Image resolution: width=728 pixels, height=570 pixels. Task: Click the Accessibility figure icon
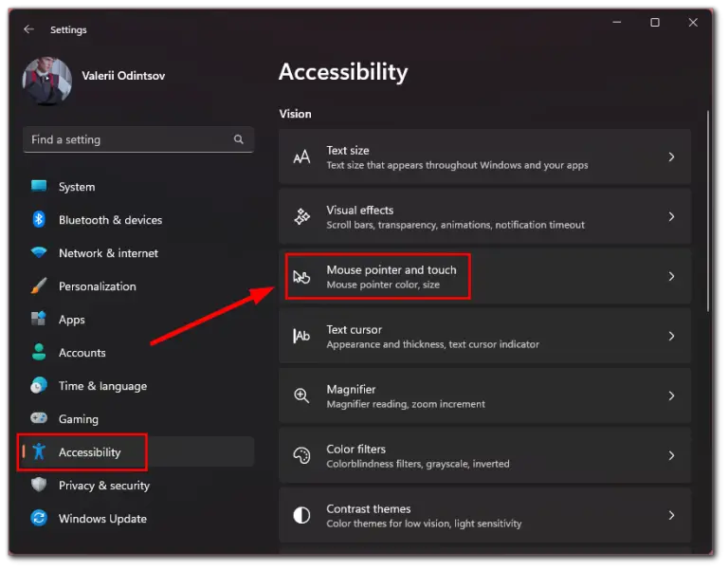[39, 451]
